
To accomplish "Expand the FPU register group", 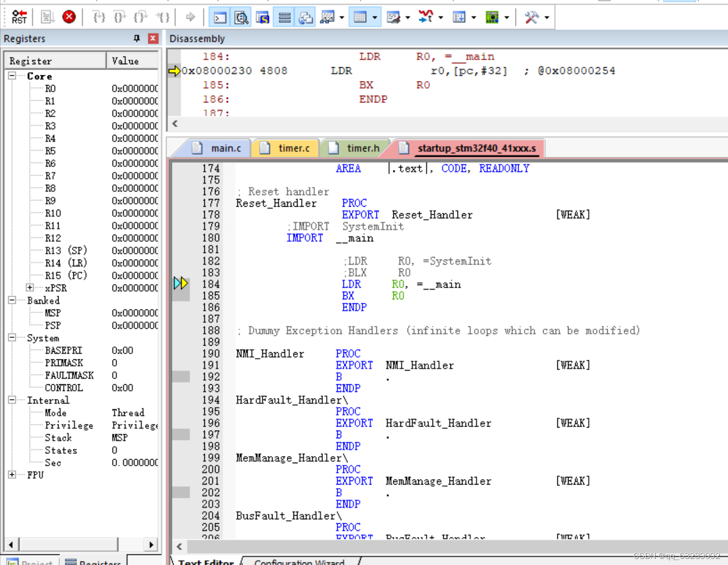I will point(12,474).
